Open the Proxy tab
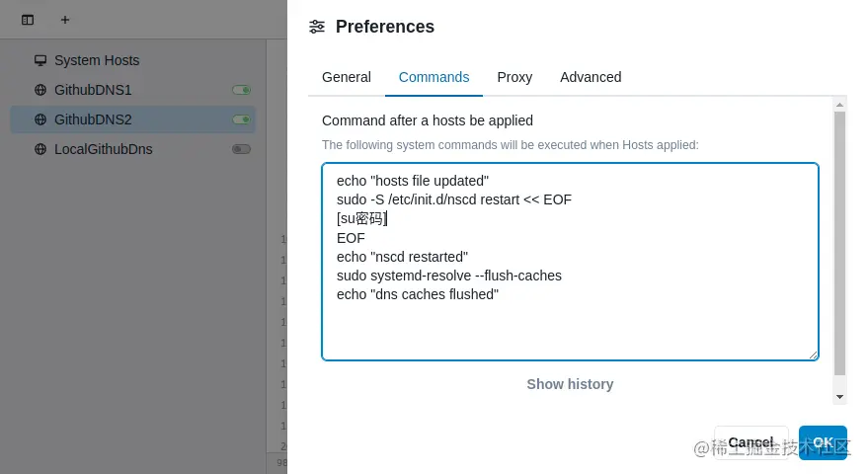This screenshot has width=868, height=474. click(514, 77)
